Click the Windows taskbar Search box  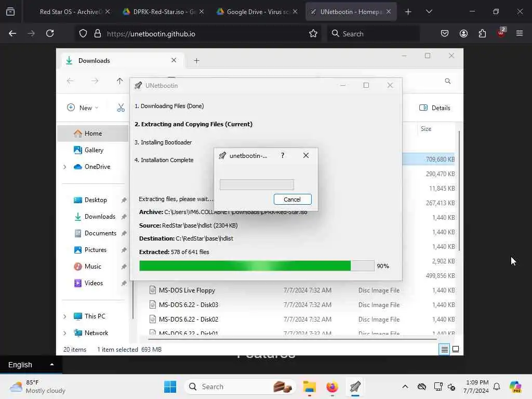240,387
